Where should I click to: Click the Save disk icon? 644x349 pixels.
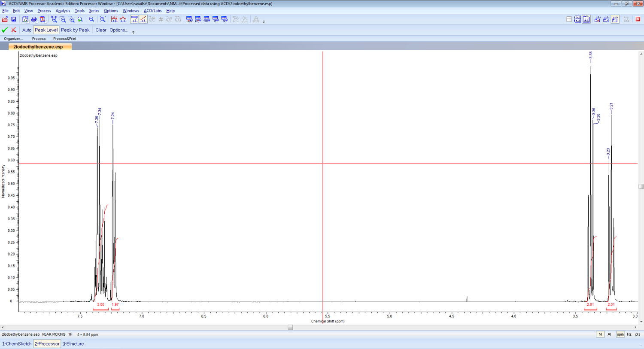pos(14,19)
